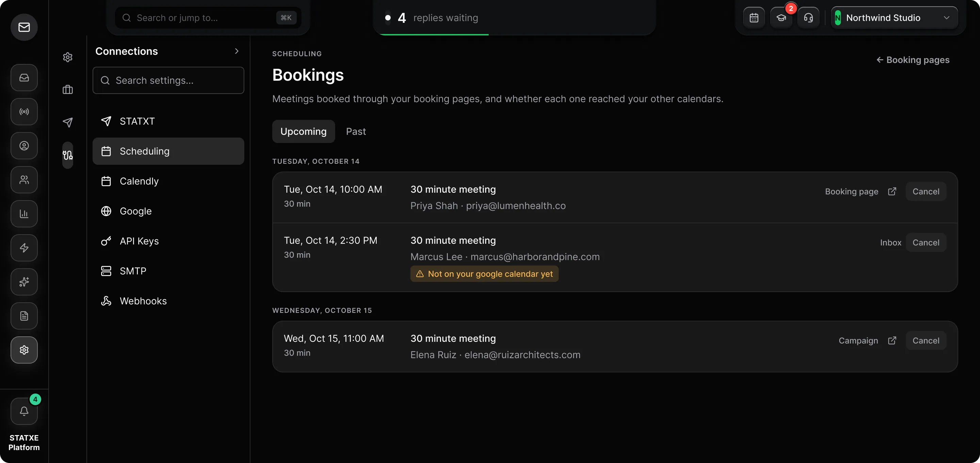Select the briefcase settings category

click(68, 90)
